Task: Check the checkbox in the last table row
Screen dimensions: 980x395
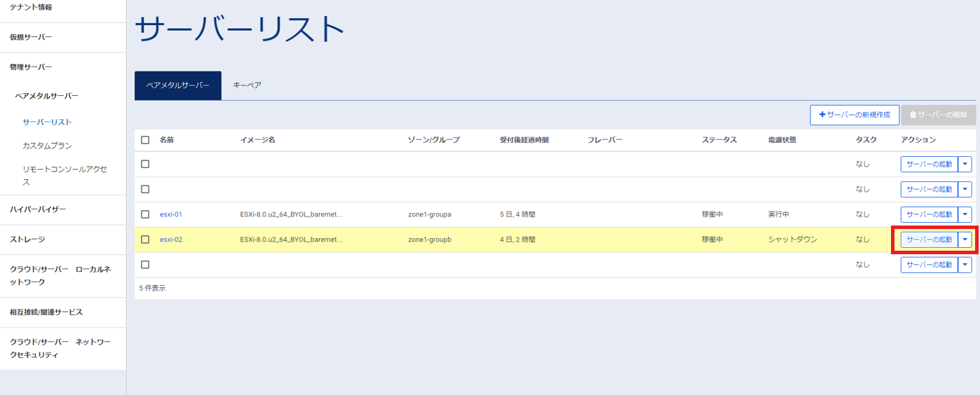Action: click(x=145, y=265)
